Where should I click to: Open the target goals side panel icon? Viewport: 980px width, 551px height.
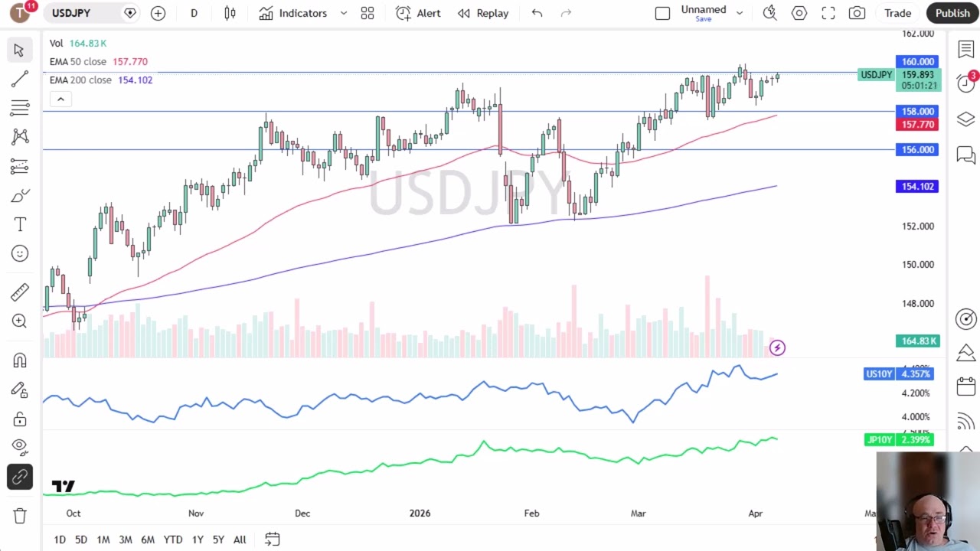(x=965, y=318)
